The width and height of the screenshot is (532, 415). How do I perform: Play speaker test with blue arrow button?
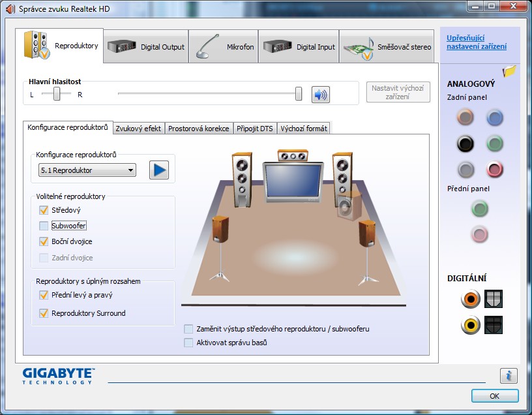(x=159, y=170)
